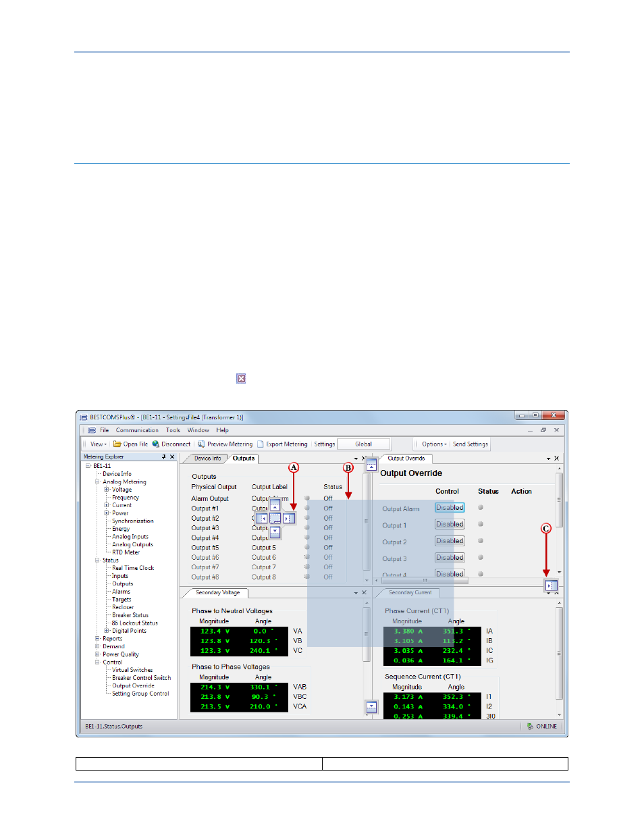Close the Output Override panel
The width and height of the screenshot is (644, 834).
click(557, 459)
